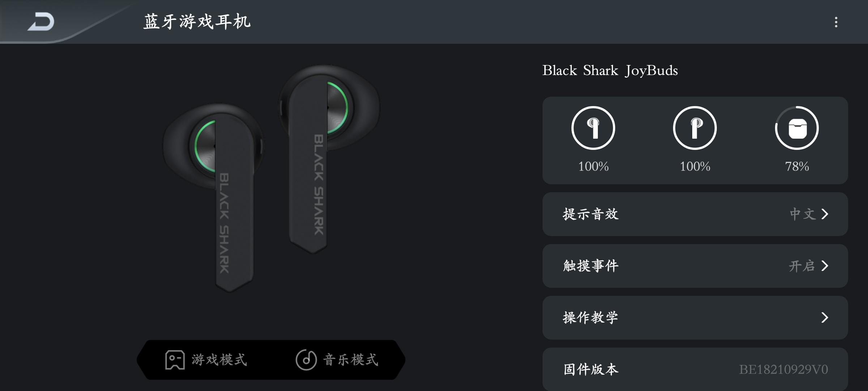Switch to 音乐模式 music mode

click(337, 360)
